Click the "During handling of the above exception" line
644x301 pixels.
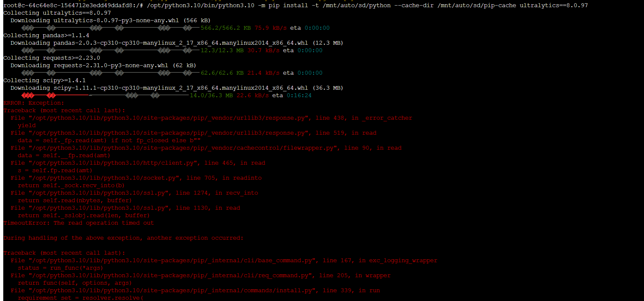[123, 238]
